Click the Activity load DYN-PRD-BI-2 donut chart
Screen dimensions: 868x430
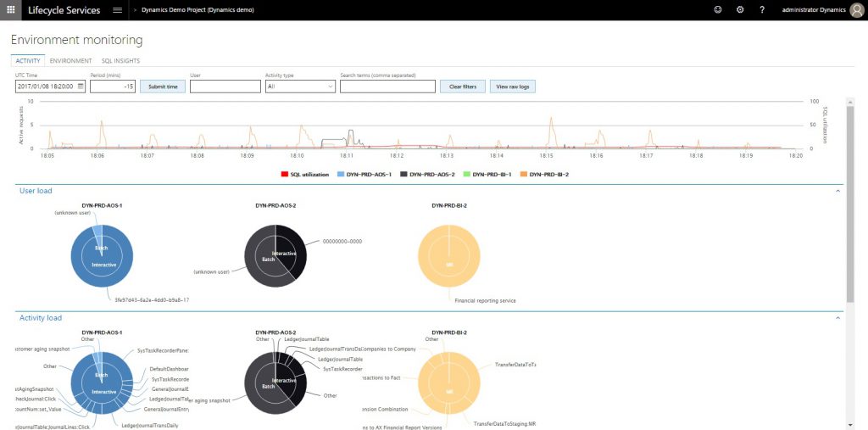[449, 383]
